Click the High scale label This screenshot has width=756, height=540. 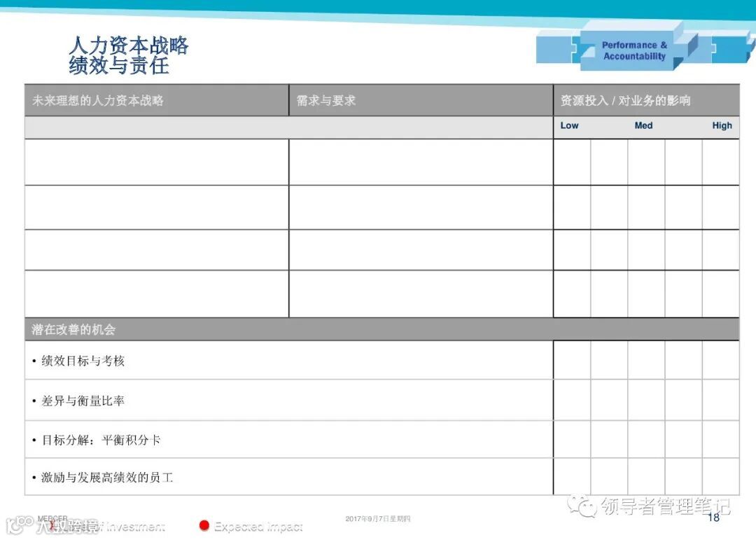(722, 125)
